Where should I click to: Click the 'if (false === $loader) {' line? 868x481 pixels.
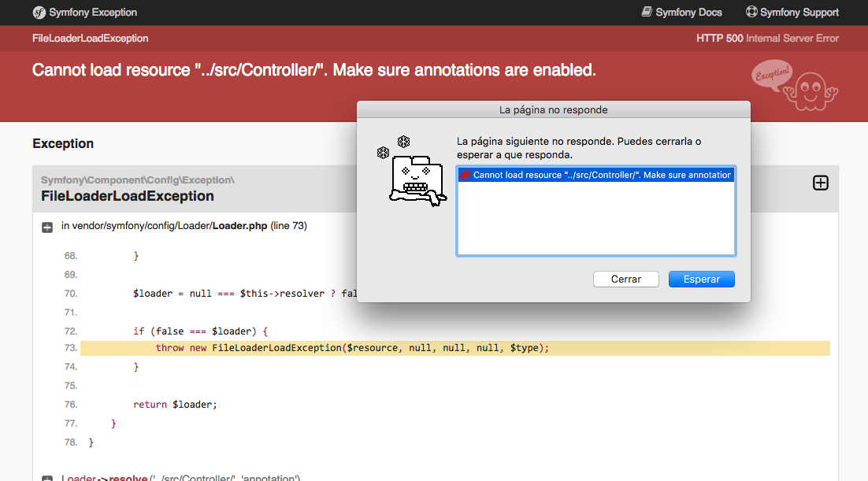(200, 331)
